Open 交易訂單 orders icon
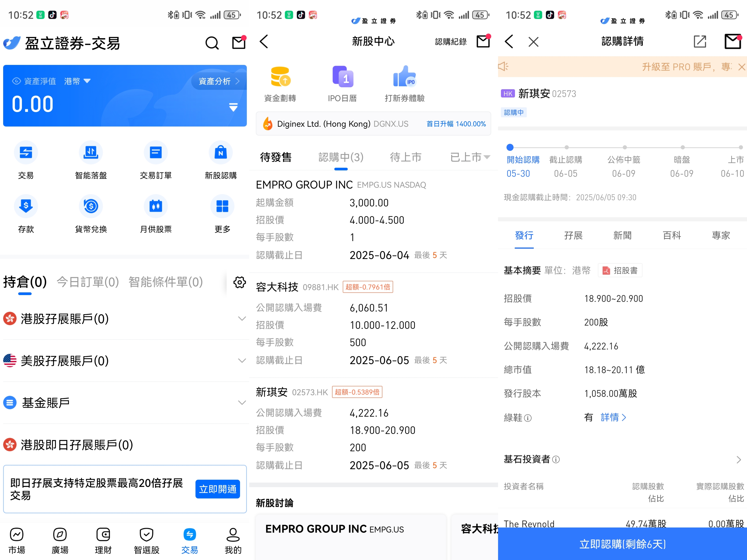Viewport: 747px width, 560px height. click(x=156, y=153)
